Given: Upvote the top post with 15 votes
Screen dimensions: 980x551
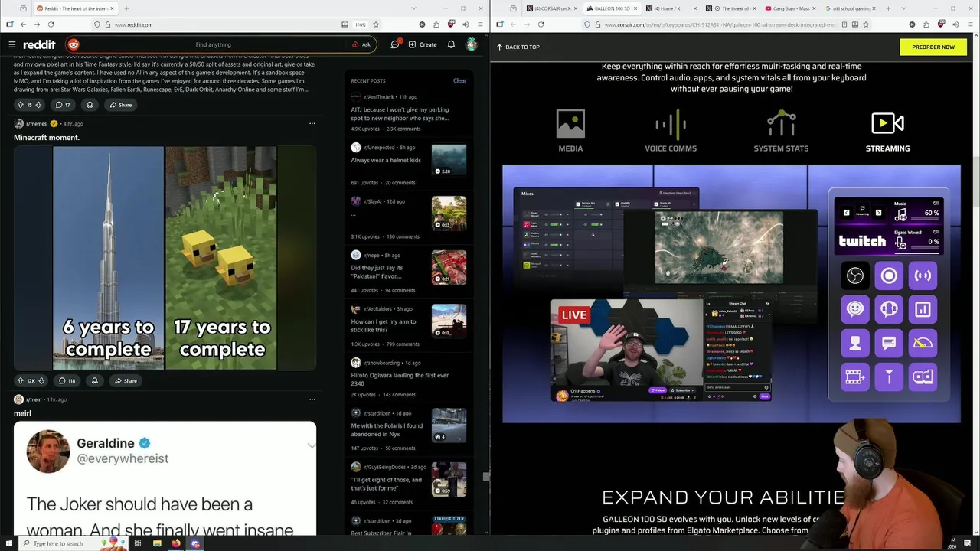Looking at the screenshot, I should 20,105.
